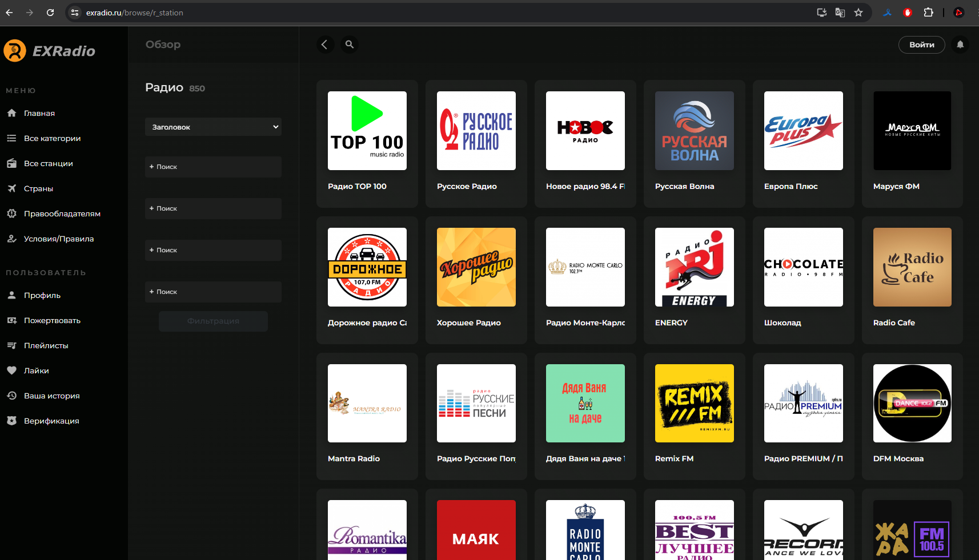Viewport: 979px width, 560px height.
Task: Click the EXRadio logo icon
Action: pyautogui.click(x=15, y=51)
